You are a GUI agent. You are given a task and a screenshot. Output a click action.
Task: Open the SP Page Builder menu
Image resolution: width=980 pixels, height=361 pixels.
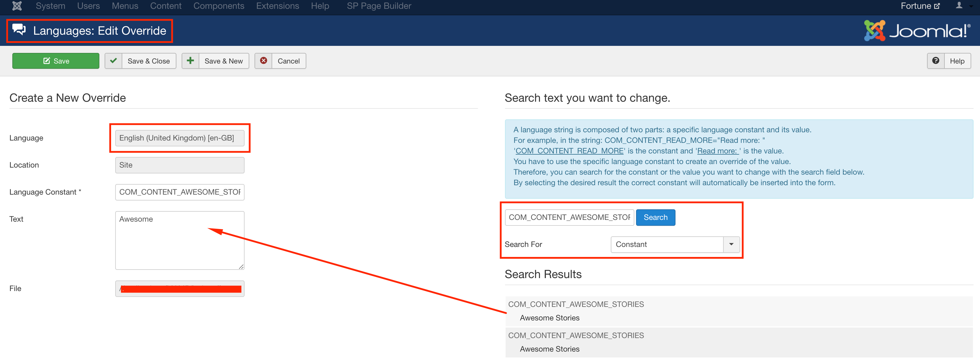(x=379, y=6)
